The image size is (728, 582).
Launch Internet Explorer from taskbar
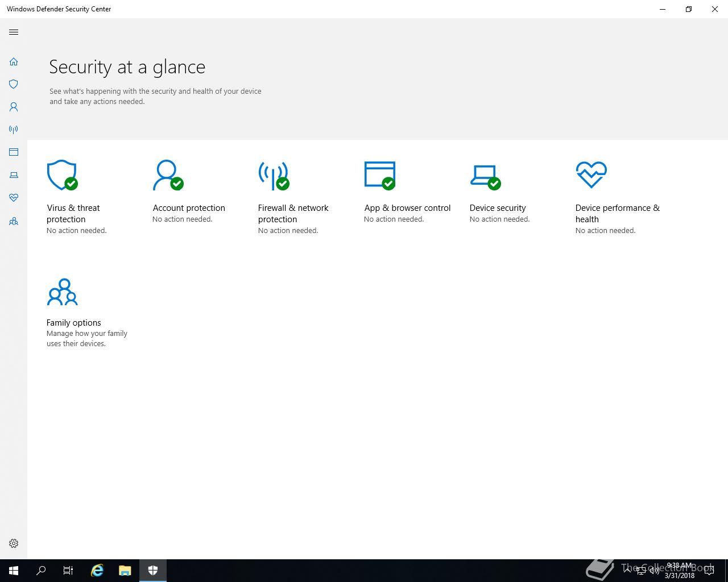click(x=97, y=571)
